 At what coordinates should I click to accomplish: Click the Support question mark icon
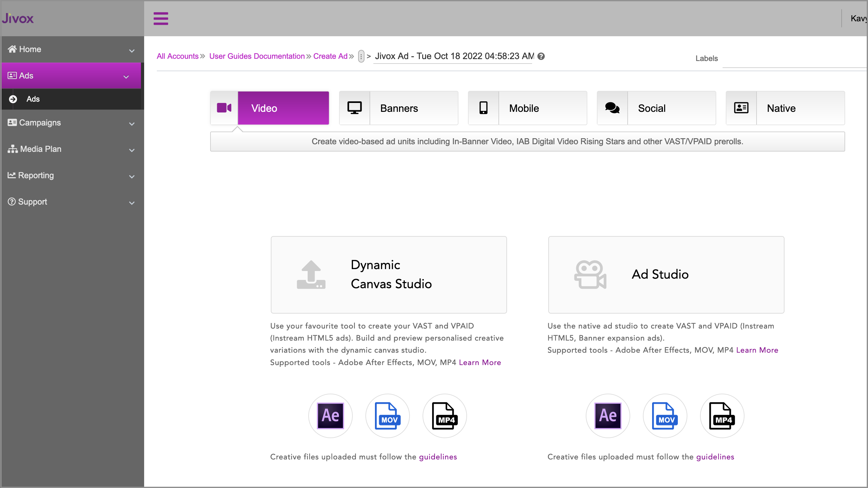(12, 201)
